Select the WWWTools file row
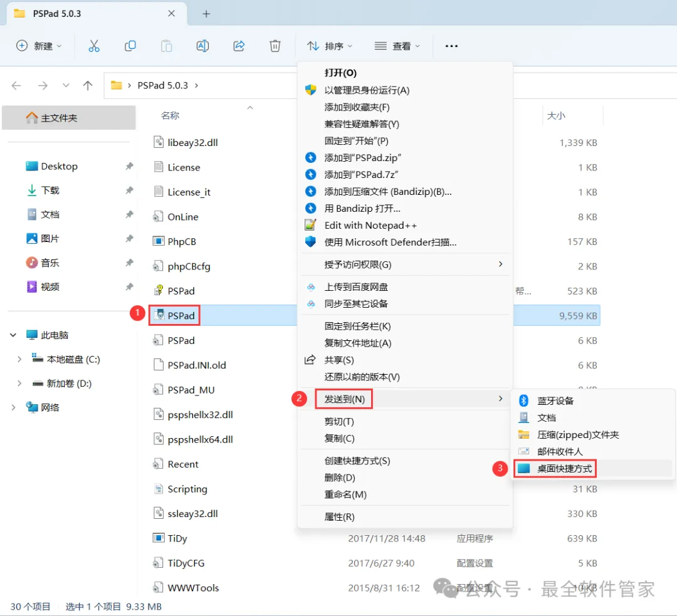 click(x=193, y=588)
